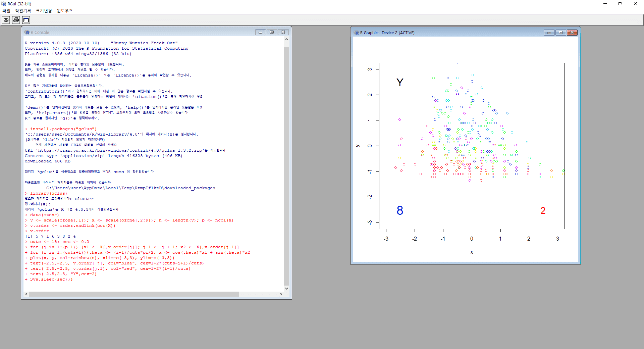Image resolution: width=644 pixels, height=349 pixels.
Task: Open the 파일 menu
Action: pyautogui.click(x=6, y=11)
